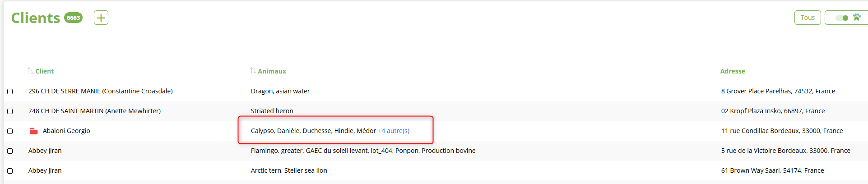The height and width of the screenshot is (184, 868).
Task: Click the address 11 rue Condillac Bordeaux
Action: point(782,131)
